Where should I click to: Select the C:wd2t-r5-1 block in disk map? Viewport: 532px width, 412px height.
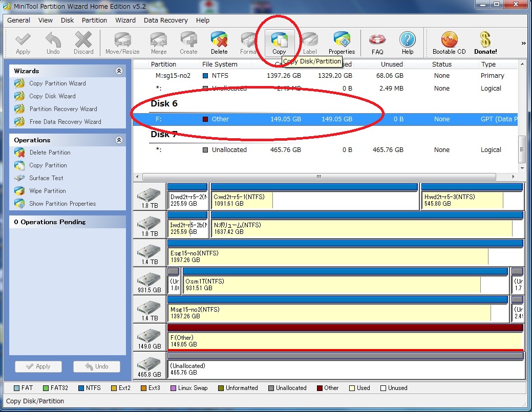[314, 197]
